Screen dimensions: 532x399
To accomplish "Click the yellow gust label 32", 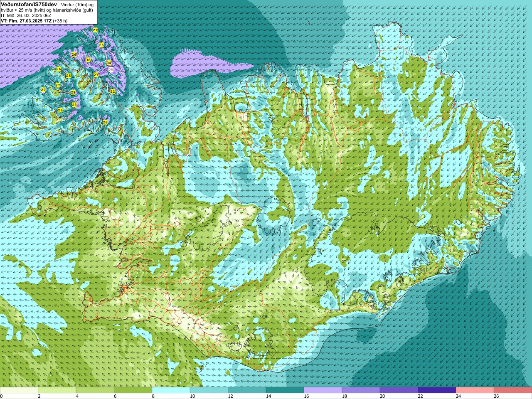I will coord(113,91).
